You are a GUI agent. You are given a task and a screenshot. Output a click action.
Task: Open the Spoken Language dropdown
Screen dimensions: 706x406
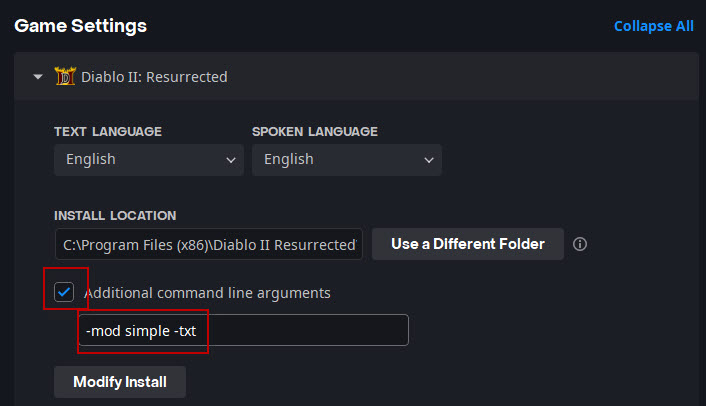coord(347,160)
